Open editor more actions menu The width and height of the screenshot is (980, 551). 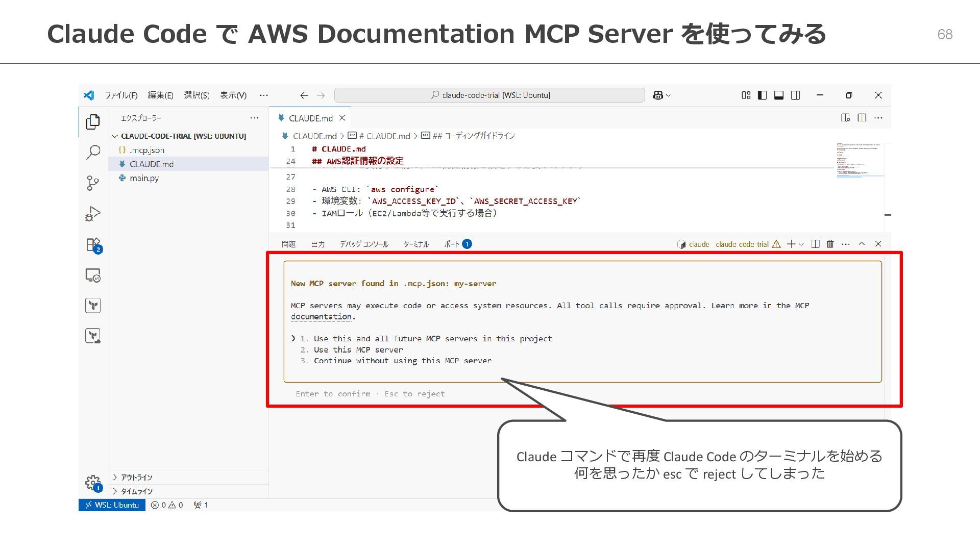(x=878, y=118)
